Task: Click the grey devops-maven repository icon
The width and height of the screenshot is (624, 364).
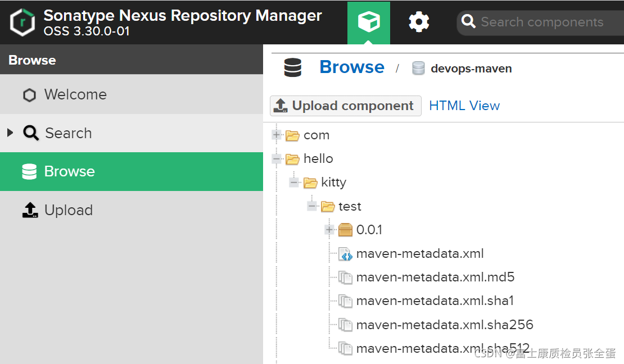Action: pyautogui.click(x=418, y=69)
